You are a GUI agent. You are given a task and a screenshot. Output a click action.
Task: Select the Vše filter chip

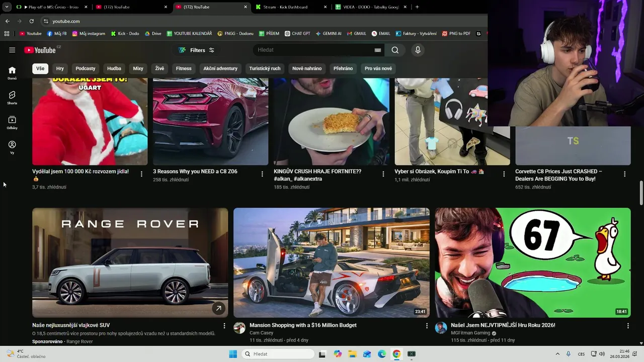[40, 68]
